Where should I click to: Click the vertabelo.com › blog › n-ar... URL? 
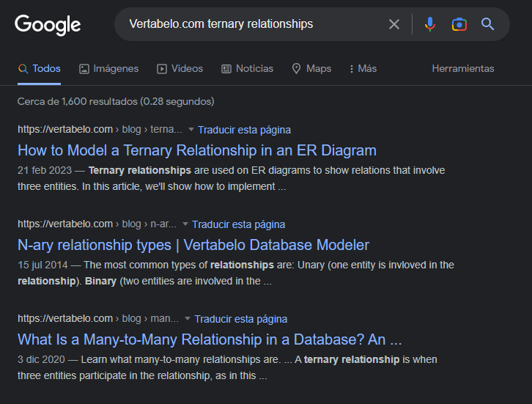point(97,224)
